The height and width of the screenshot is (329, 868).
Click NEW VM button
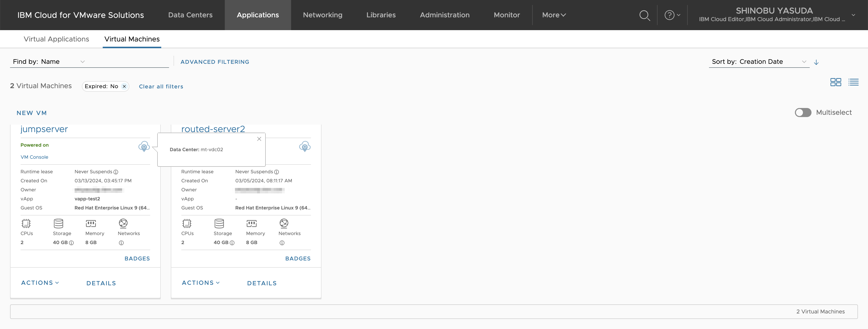(x=32, y=113)
